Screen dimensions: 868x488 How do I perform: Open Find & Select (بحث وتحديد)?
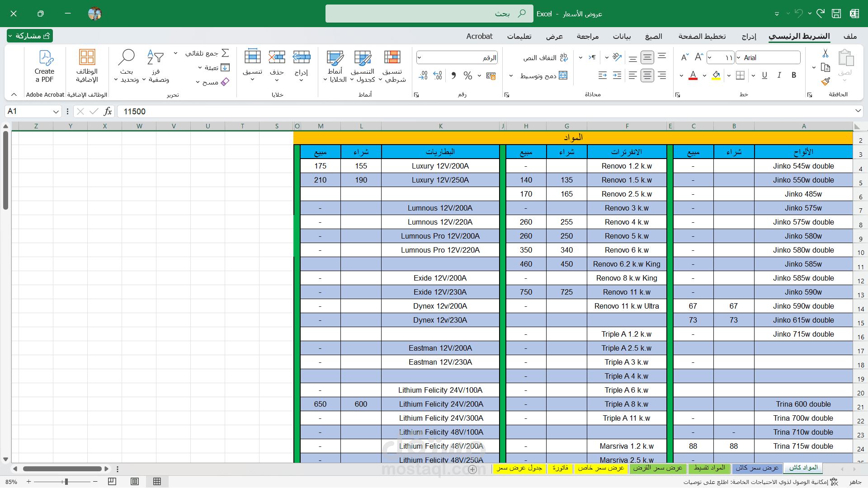(x=127, y=66)
